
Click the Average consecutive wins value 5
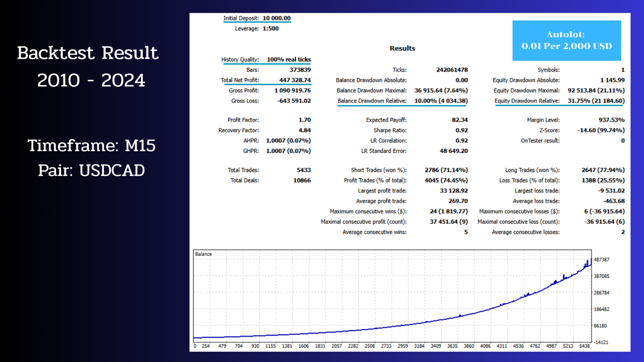466,232
